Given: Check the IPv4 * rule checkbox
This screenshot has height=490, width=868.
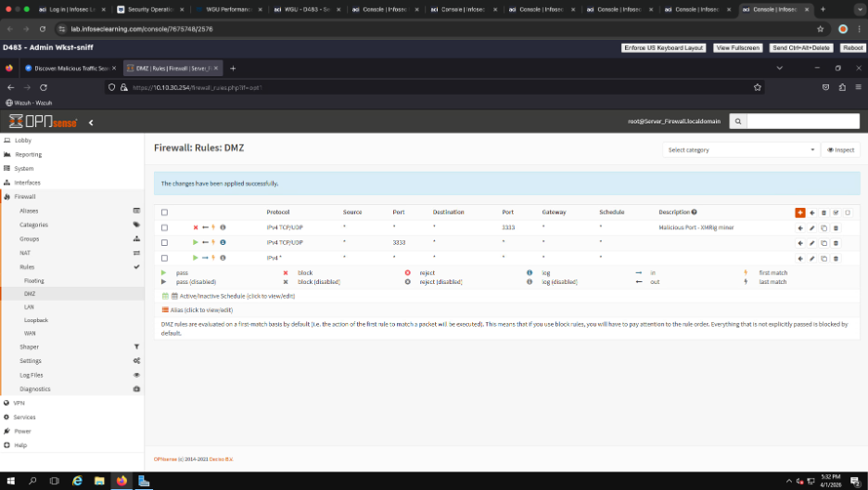Looking at the screenshot, I should [164, 258].
